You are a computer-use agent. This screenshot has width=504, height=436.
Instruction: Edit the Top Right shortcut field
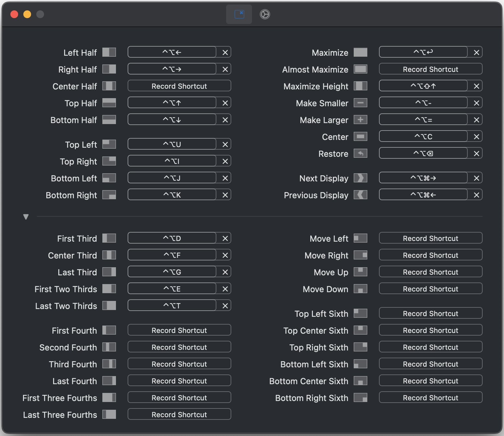(x=172, y=161)
